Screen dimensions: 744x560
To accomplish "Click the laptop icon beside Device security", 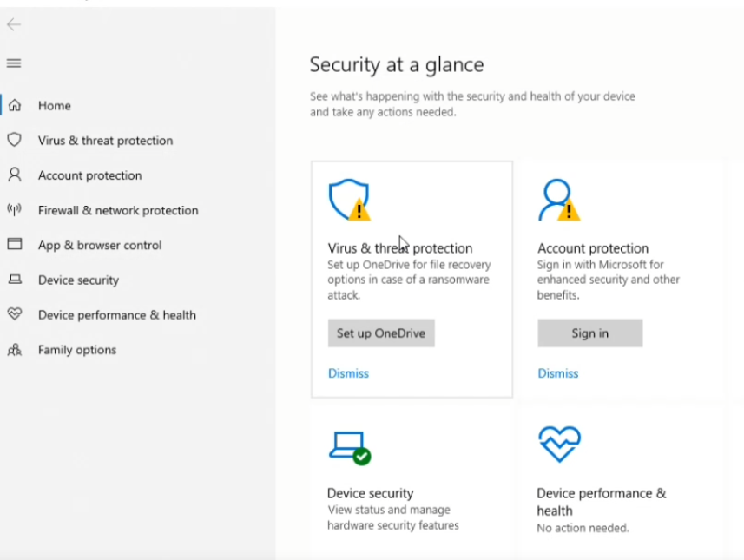I will 15,279.
